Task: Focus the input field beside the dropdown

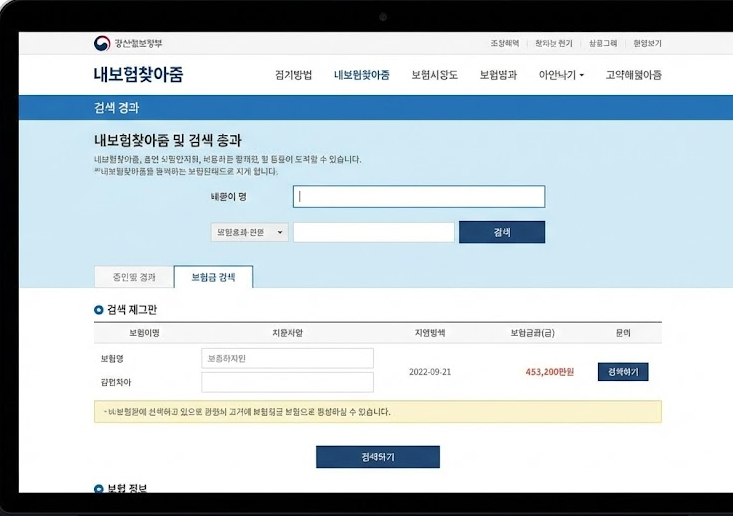Action: pos(374,232)
